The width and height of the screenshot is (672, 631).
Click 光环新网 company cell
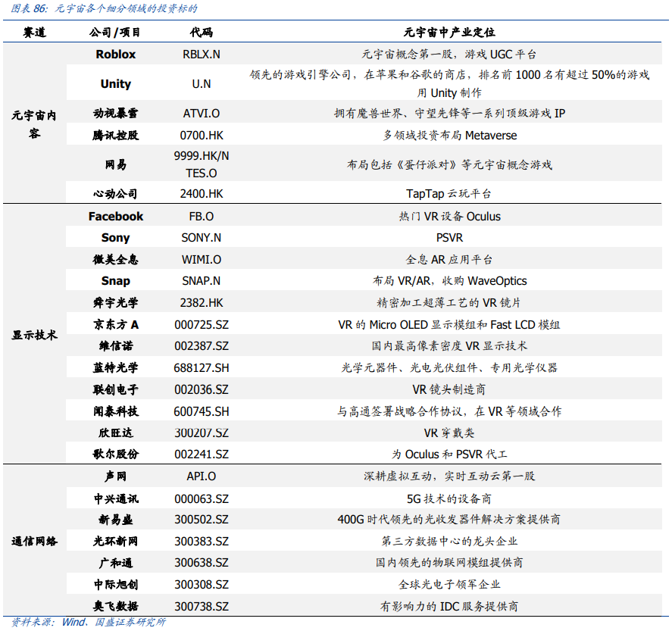pos(115,541)
